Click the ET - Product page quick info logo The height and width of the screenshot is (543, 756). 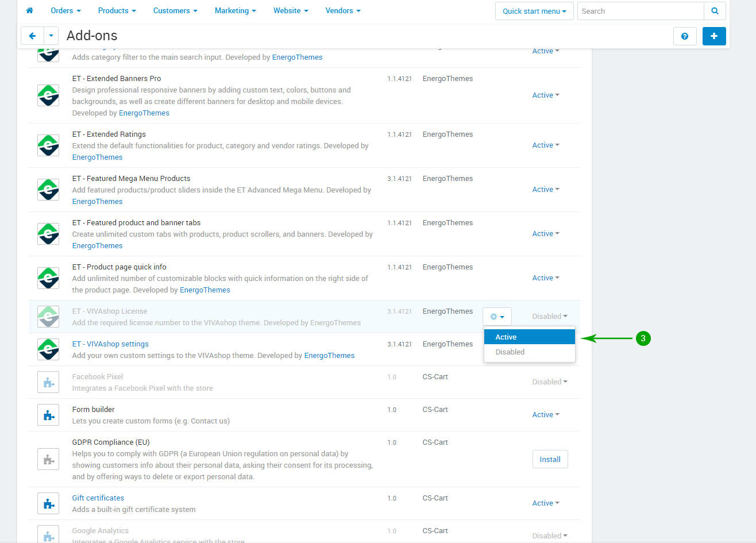point(48,278)
